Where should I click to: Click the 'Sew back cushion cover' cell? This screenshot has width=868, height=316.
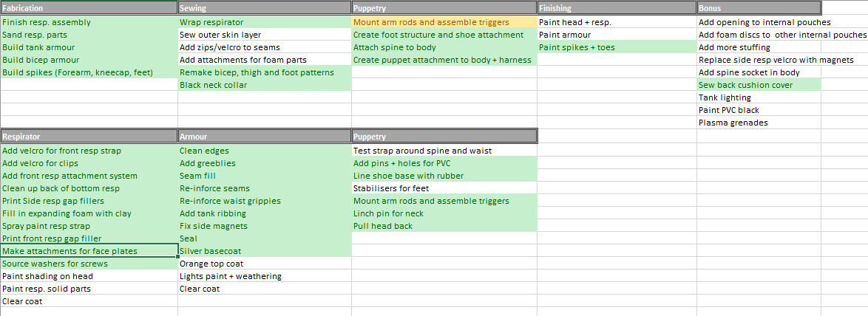point(759,85)
